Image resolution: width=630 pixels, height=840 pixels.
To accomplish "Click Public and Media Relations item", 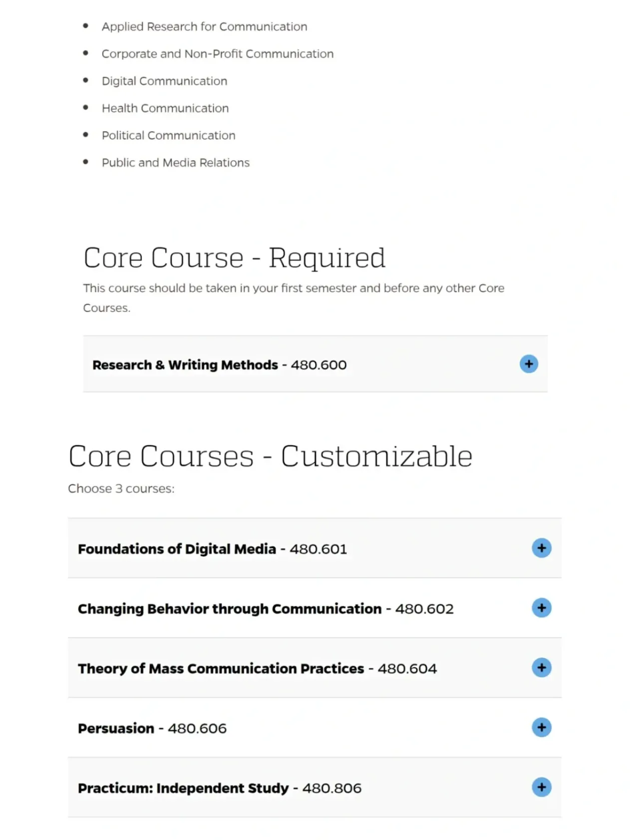I will 175,163.
